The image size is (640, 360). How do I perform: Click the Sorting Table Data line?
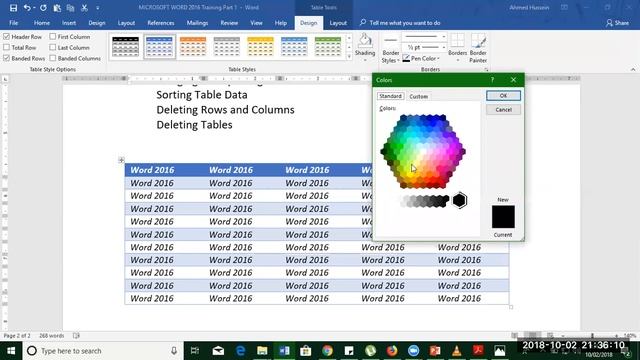202,95
